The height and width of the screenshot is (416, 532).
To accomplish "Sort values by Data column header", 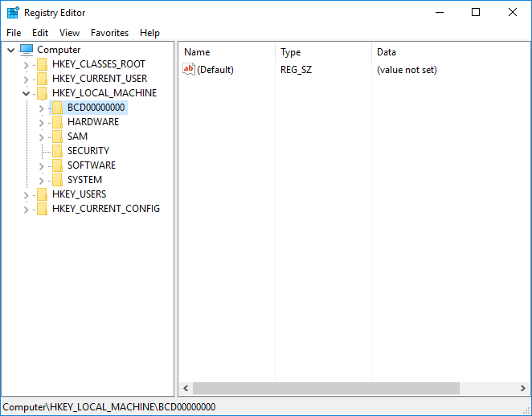I will pyautogui.click(x=451, y=52).
